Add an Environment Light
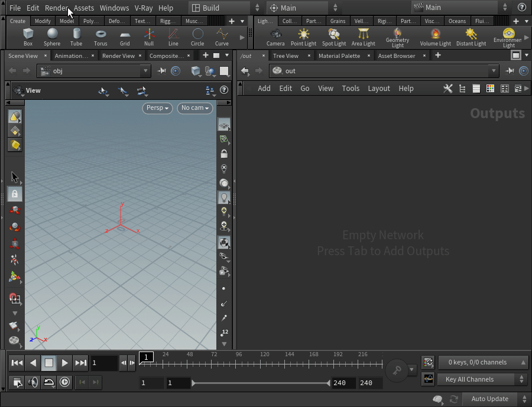532x407 pixels. [x=508, y=38]
